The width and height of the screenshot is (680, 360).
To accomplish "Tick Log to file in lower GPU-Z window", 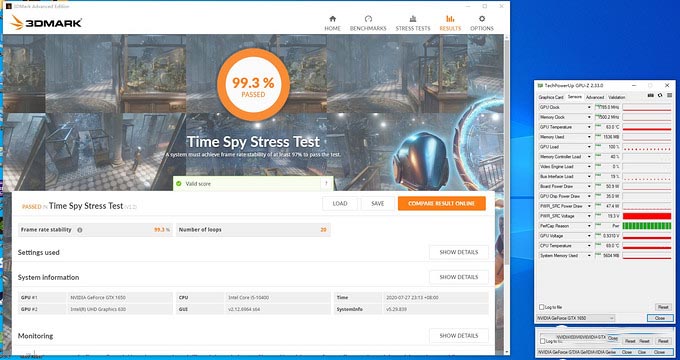I will (543, 342).
